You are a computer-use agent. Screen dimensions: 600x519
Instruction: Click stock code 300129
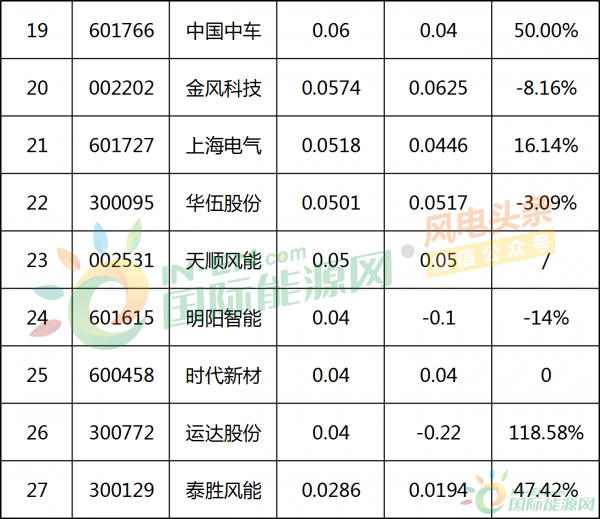click(121, 490)
